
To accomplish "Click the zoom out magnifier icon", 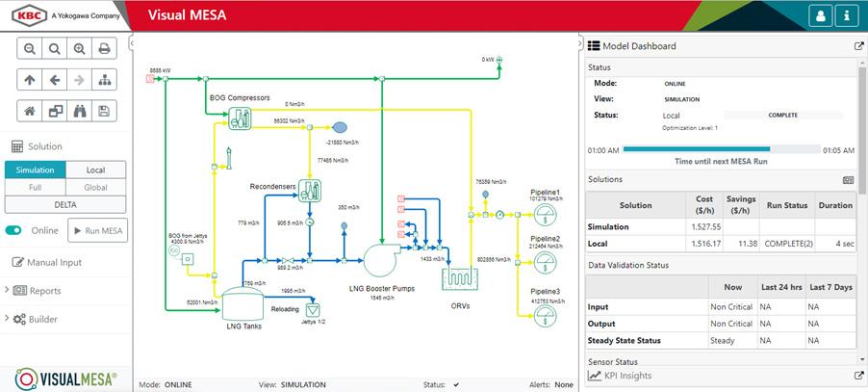I will (x=30, y=49).
